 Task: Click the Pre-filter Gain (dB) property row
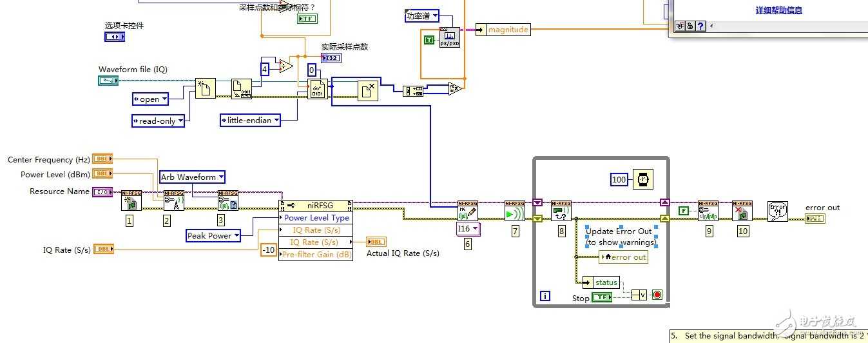316,255
